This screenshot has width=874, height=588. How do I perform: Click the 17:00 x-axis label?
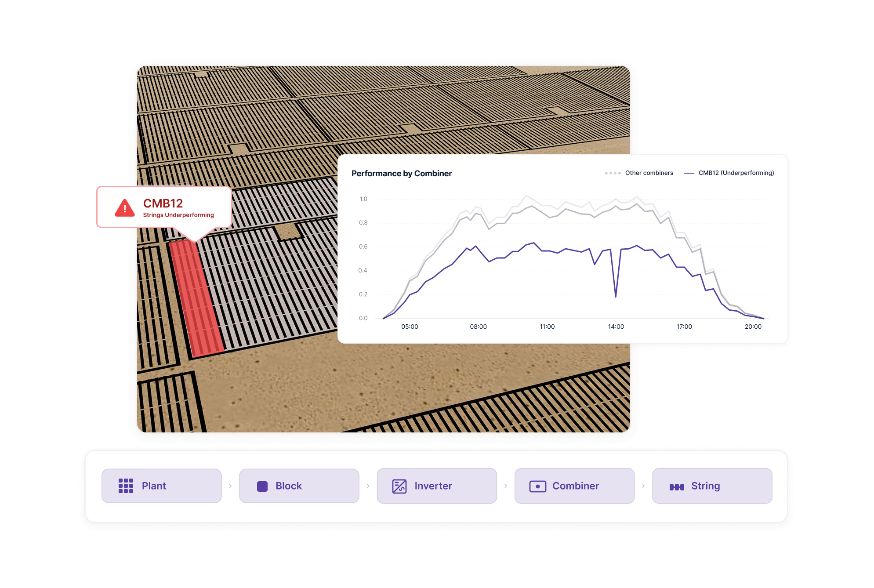tap(684, 327)
